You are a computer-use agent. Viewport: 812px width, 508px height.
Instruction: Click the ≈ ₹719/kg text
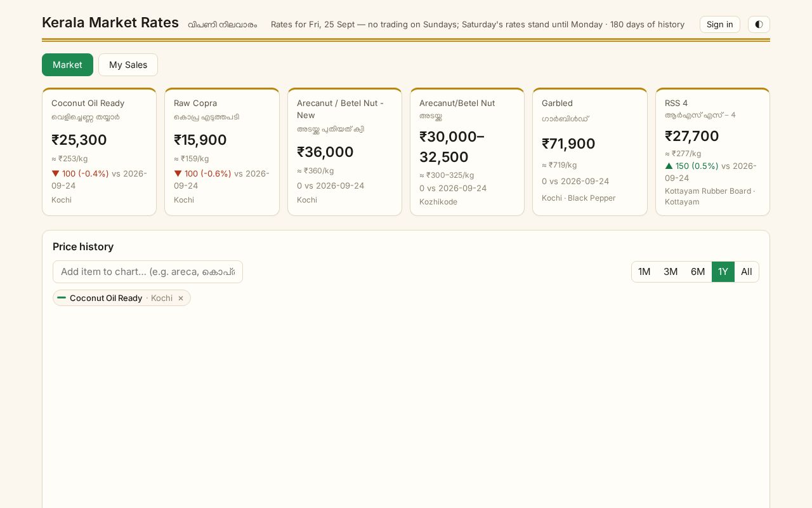560,165
